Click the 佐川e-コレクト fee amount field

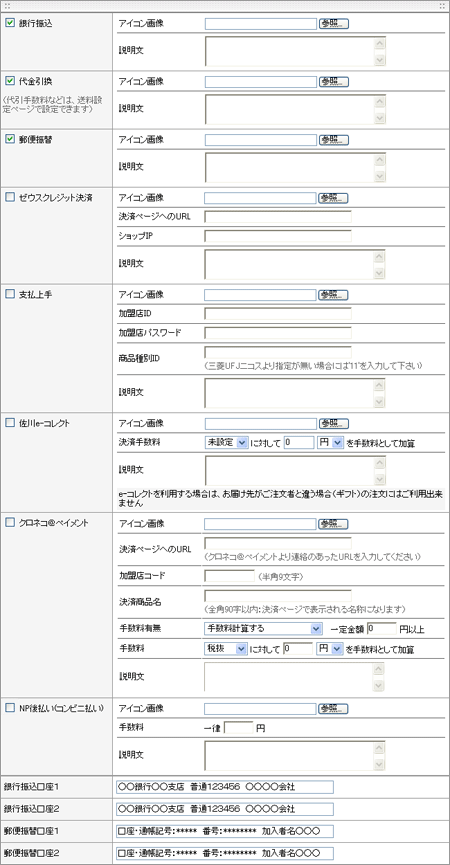(x=299, y=442)
